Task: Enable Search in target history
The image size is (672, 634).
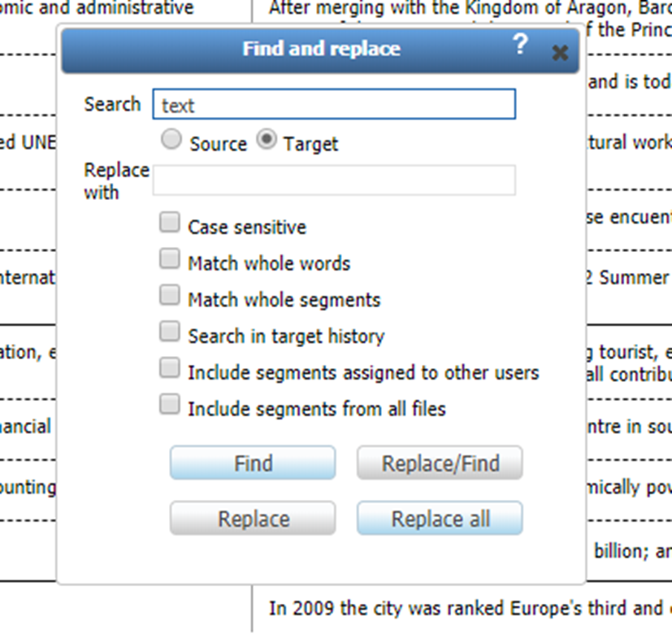Action: (170, 331)
